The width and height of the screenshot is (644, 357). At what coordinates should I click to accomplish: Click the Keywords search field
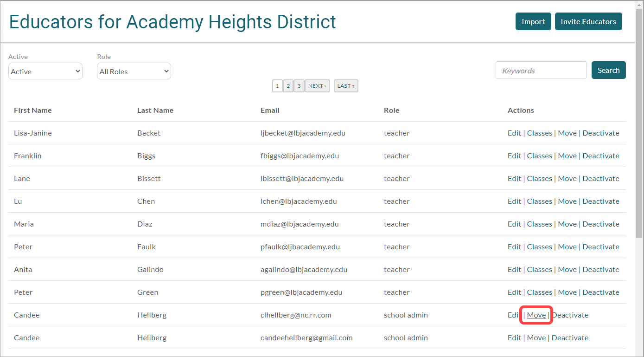click(541, 71)
